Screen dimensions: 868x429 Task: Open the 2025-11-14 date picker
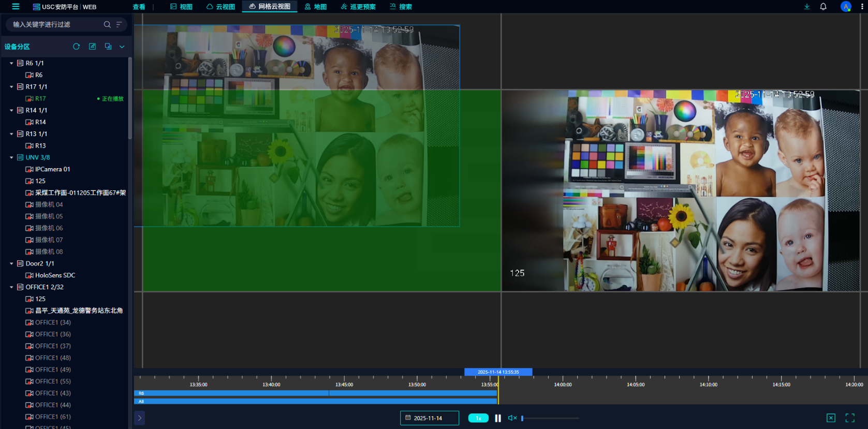429,418
